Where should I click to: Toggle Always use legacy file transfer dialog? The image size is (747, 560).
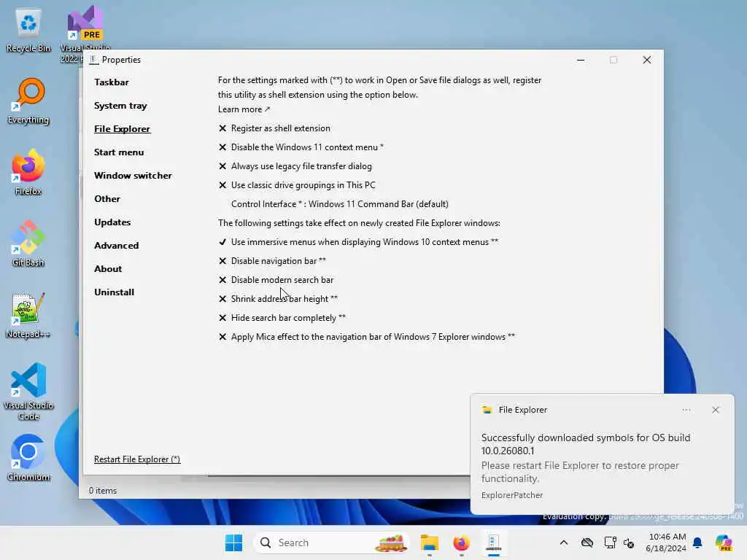point(295,166)
